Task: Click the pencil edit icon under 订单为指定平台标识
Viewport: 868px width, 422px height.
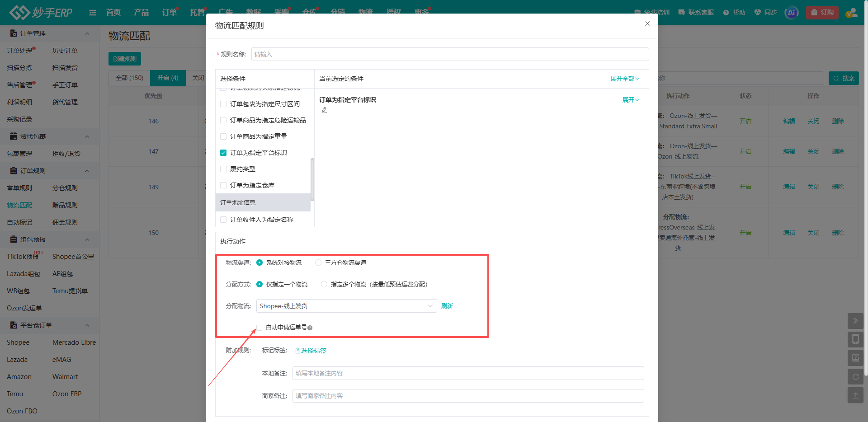Action: (x=324, y=110)
